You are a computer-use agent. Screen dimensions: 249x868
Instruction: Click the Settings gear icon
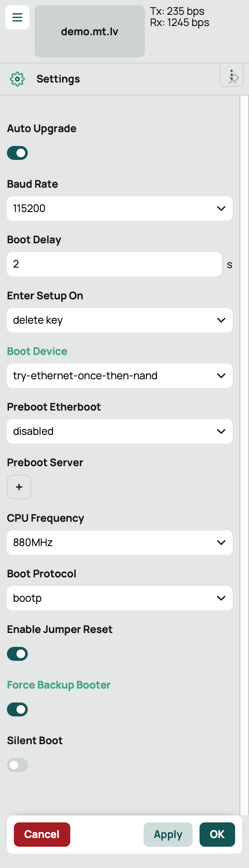coord(17,79)
